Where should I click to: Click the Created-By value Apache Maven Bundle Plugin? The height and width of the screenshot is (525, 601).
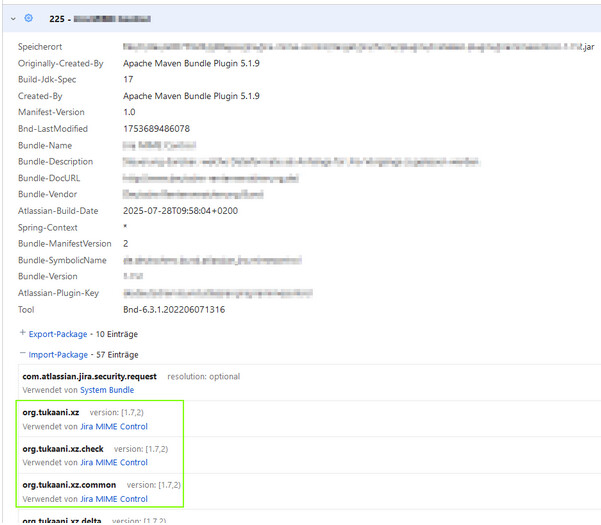191,96
